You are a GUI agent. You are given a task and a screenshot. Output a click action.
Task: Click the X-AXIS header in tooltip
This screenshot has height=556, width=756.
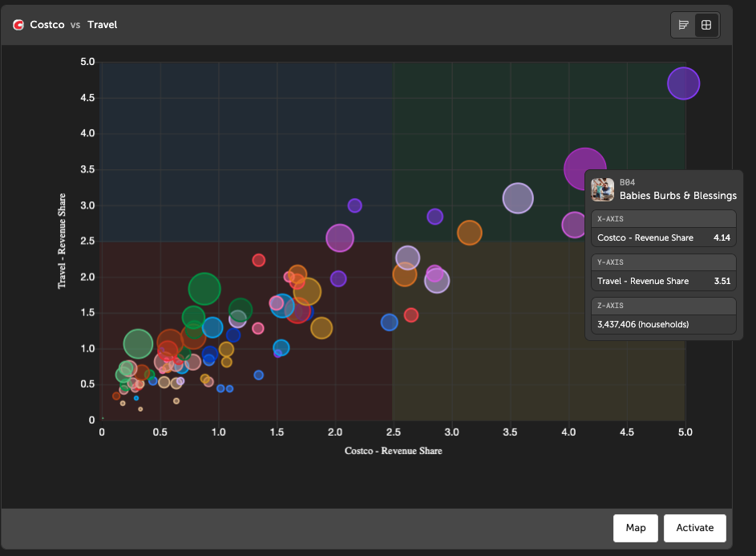(610, 219)
